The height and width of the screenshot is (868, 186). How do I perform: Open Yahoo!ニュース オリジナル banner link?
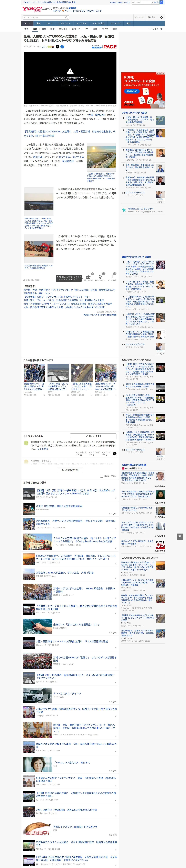click(x=143, y=210)
